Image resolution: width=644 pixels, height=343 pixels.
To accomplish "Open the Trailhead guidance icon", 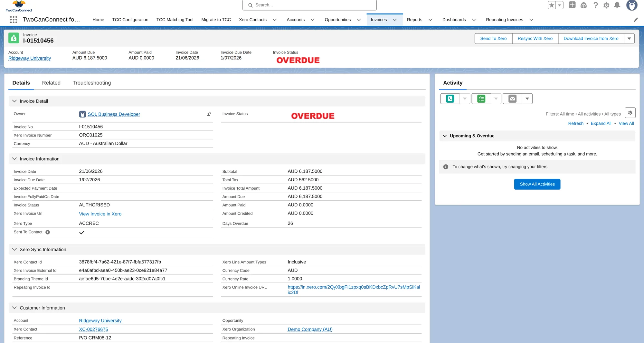I will 584,5.
